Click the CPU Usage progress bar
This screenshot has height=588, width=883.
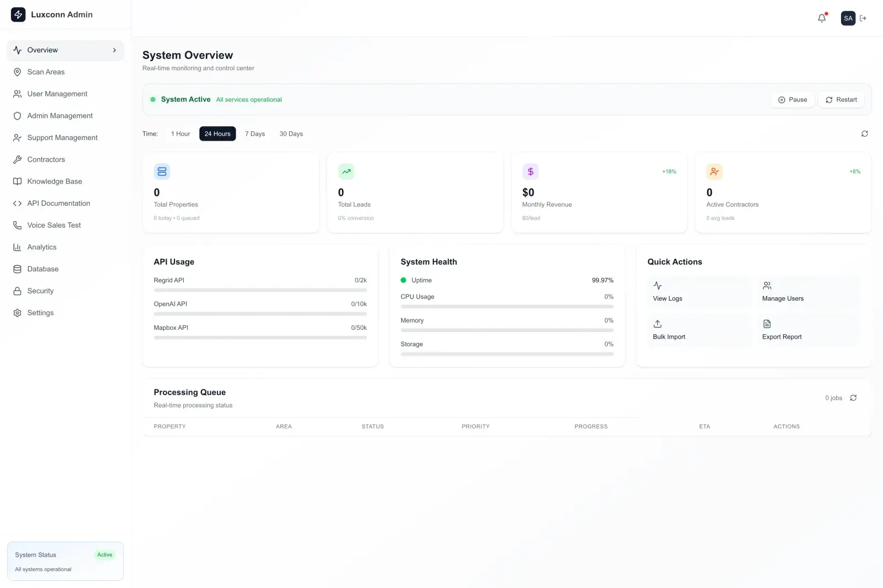tap(507, 307)
